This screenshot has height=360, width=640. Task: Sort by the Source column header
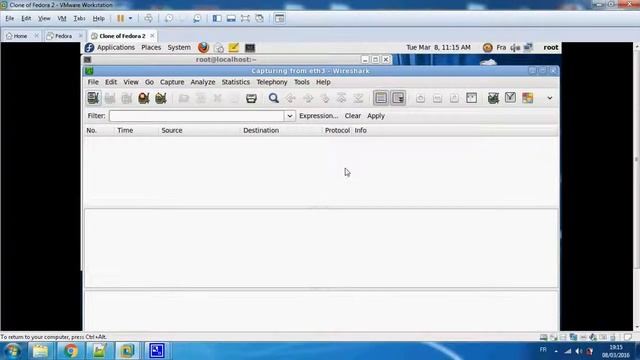coord(199,131)
